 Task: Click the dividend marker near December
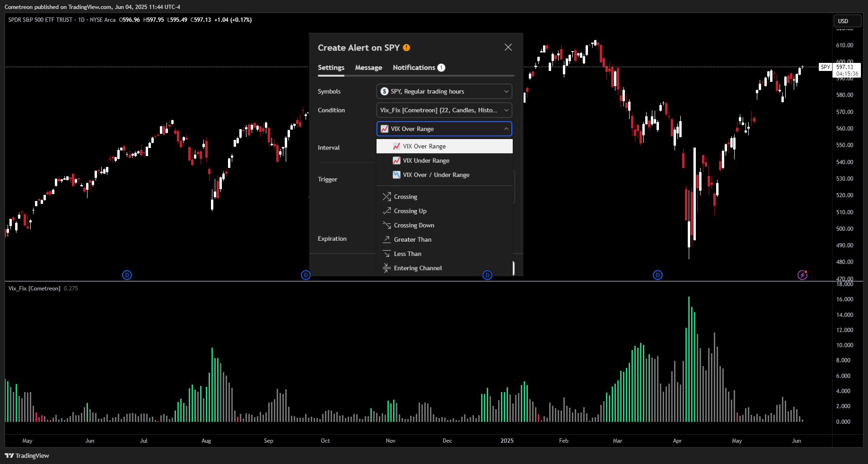click(487, 275)
